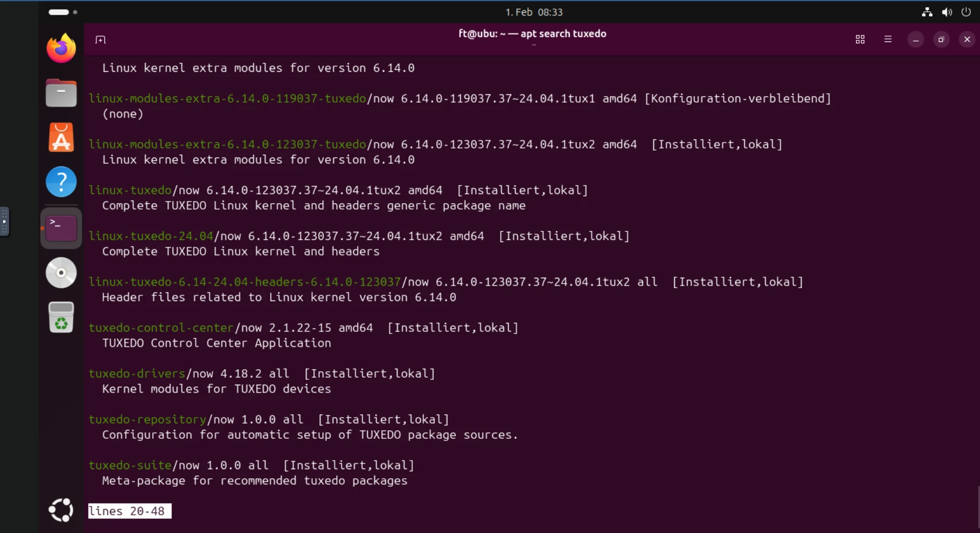Click 'Meta-package for recommended tuxedo packages' line

pos(255,480)
